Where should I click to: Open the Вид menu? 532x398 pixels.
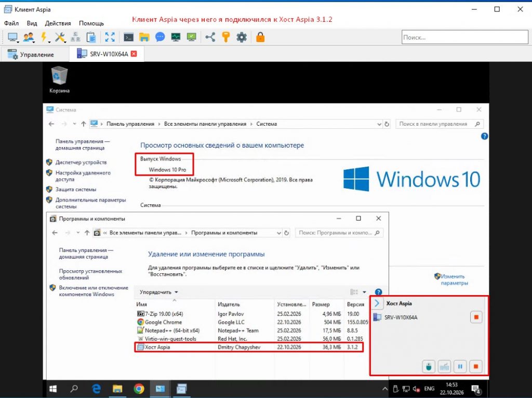(x=32, y=23)
